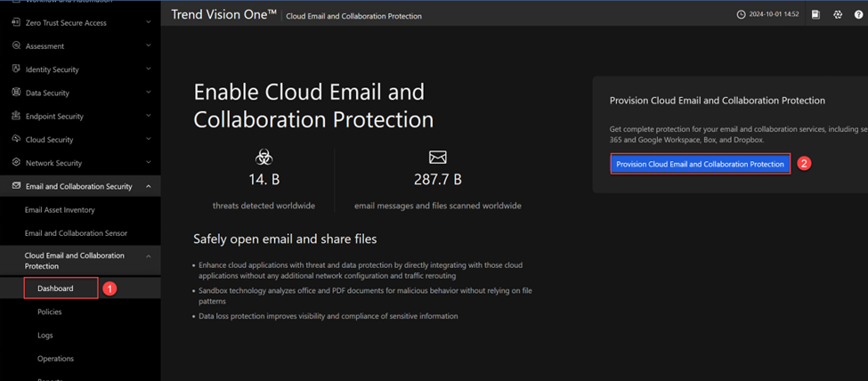Click the Cloud Security icon
Screen dimensions: 868x381
tap(16, 139)
